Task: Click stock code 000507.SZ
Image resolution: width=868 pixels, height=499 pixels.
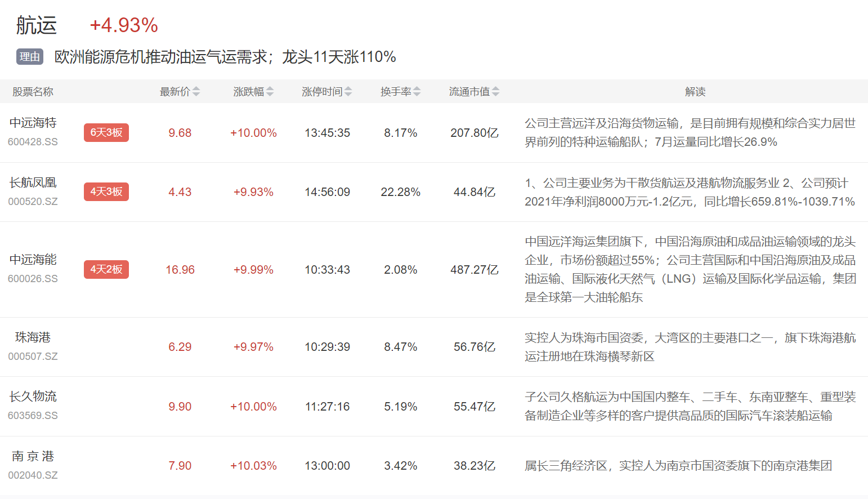Action: (33, 357)
